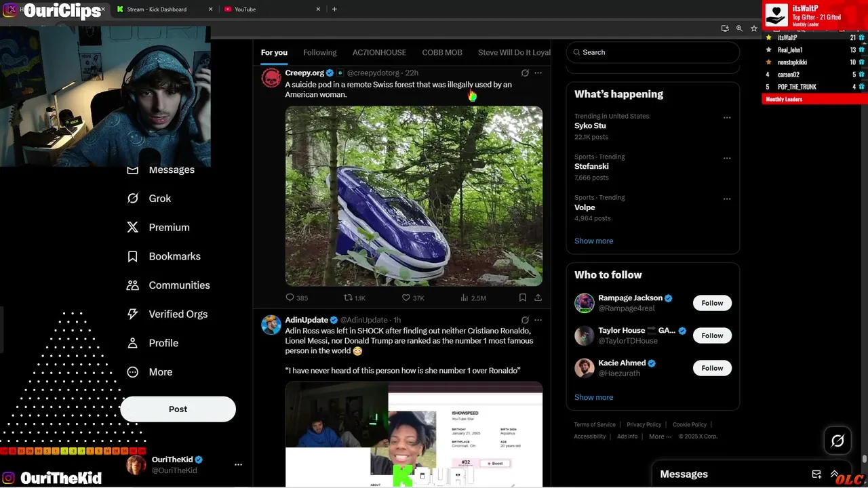Click Grok explain icon on Creepy.org post
The height and width of the screenshot is (488, 868).
(525, 73)
